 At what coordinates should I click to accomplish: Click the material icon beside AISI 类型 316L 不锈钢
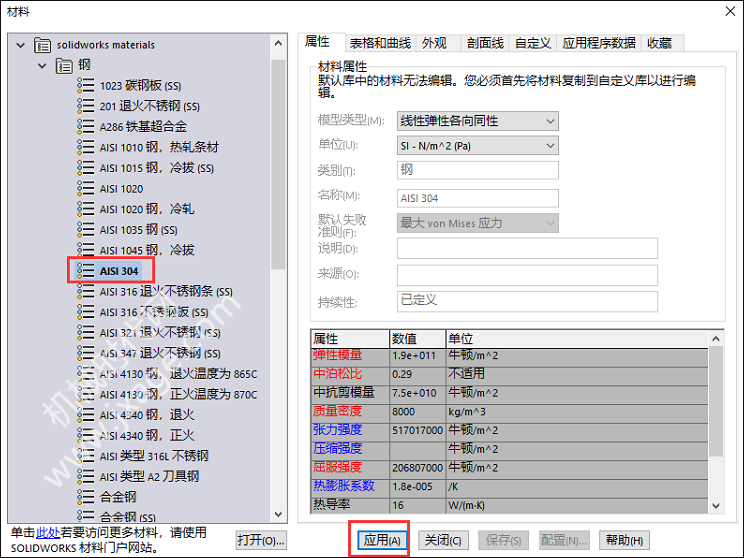point(85,456)
